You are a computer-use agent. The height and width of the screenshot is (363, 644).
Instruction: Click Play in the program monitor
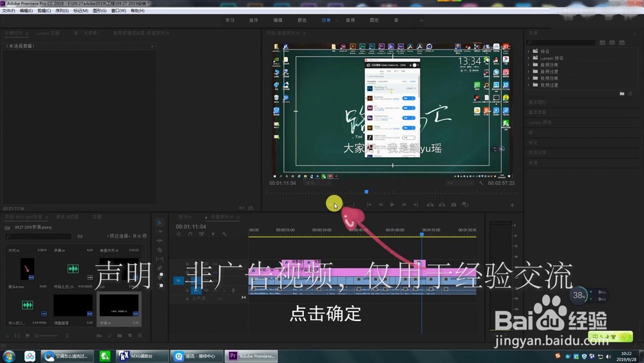pyautogui.click(x=392, y=204)
